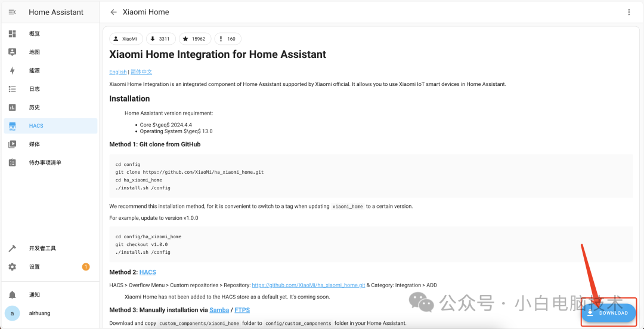Image resolution: width=644 pixels, height=329 pixels.
Task: Open the 历史 history chart icon
Action: point(13,107)
